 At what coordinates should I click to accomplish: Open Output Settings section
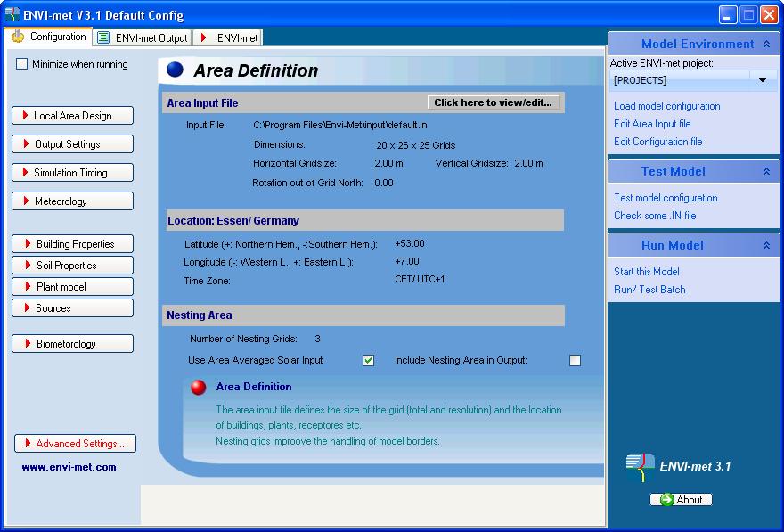(72, 144)
